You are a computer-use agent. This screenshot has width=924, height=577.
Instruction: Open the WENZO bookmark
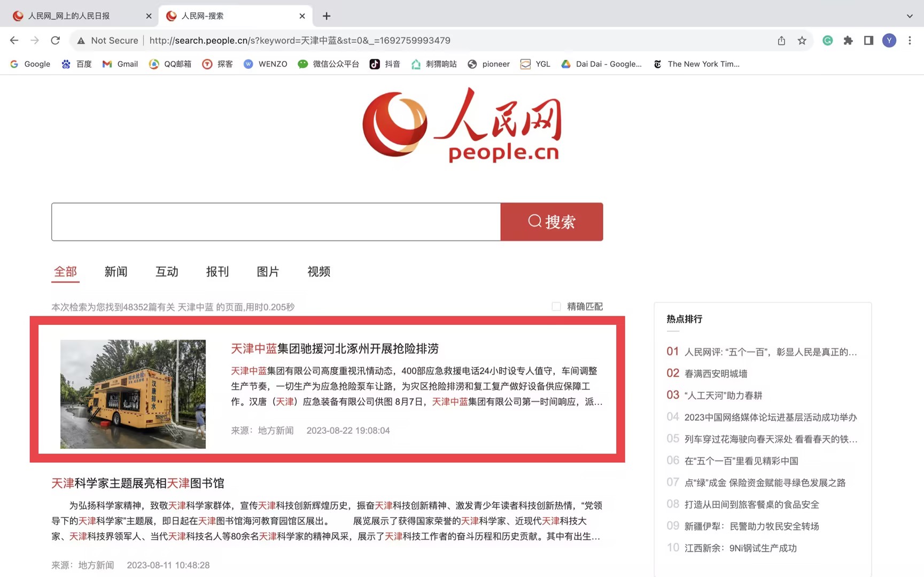266,64
